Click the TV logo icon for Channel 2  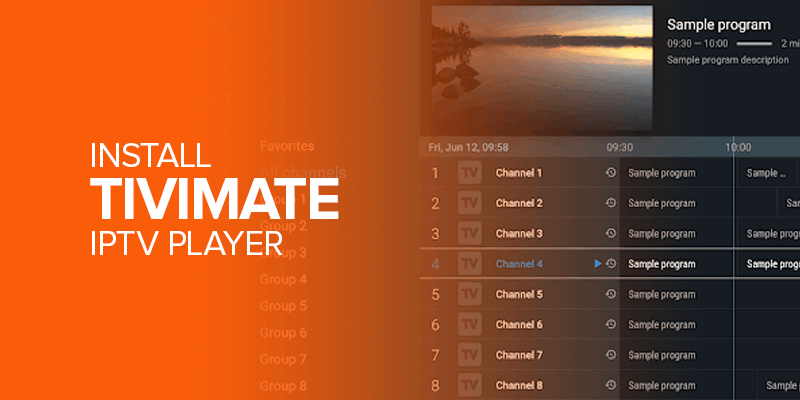pos(469,203)
